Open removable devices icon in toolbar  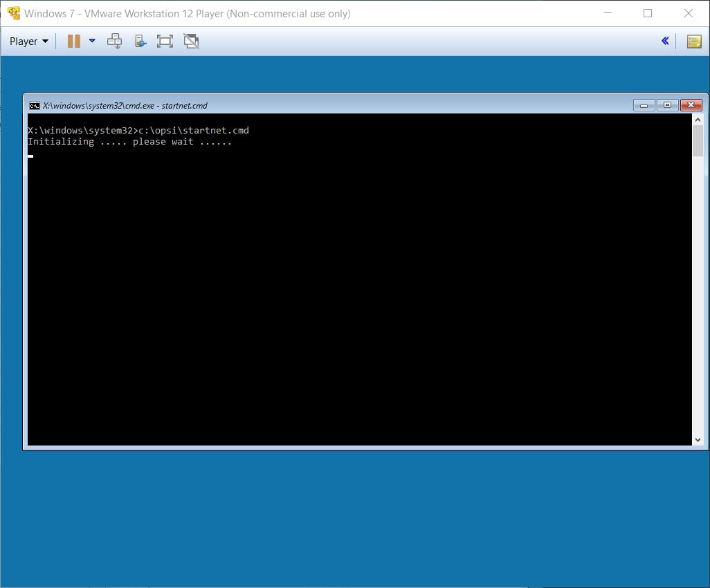pyautogui.click(x=140, y=42)
